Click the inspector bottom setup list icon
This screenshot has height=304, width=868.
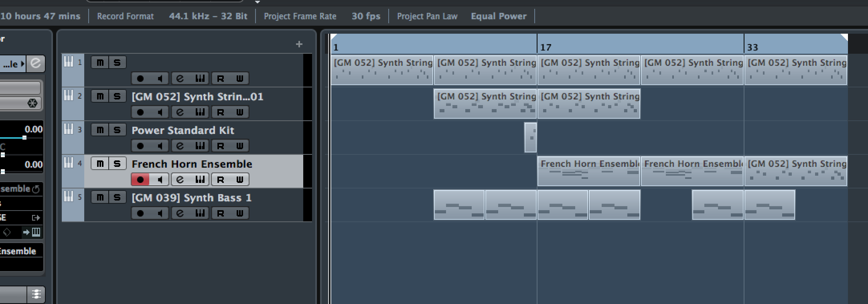[36, 295]
